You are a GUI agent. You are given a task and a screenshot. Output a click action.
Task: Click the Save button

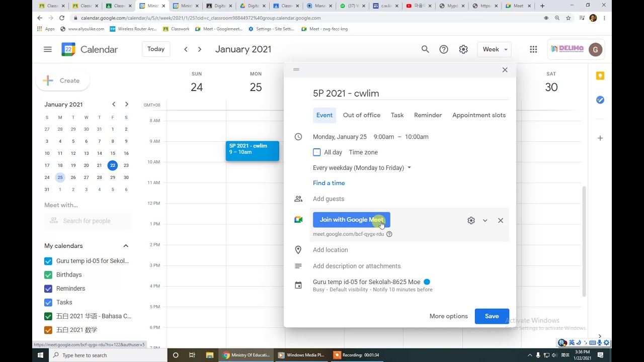coord(492,316)
